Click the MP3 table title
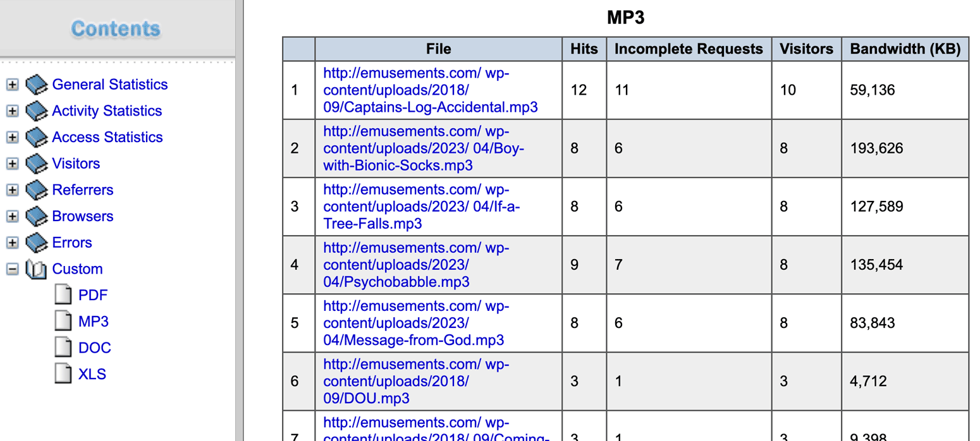This screenshot has height=441, width=980. pos(626,18)
